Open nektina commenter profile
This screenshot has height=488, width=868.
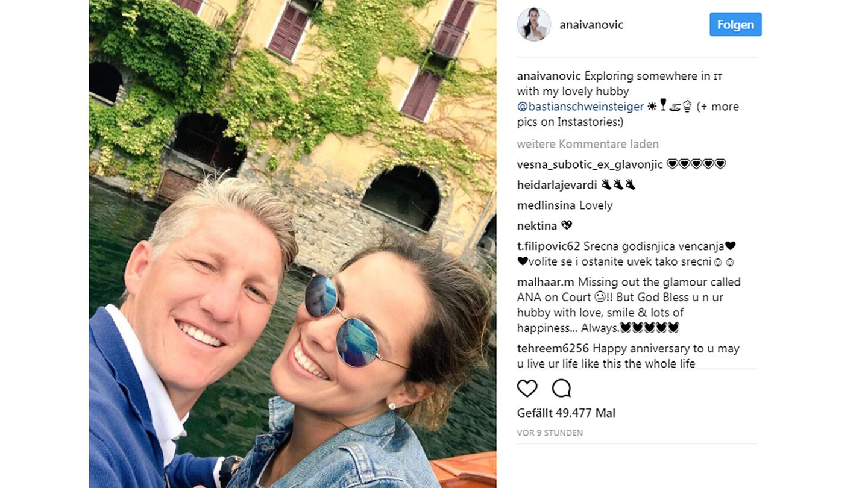pyautogui.click(x=537, y=226)
